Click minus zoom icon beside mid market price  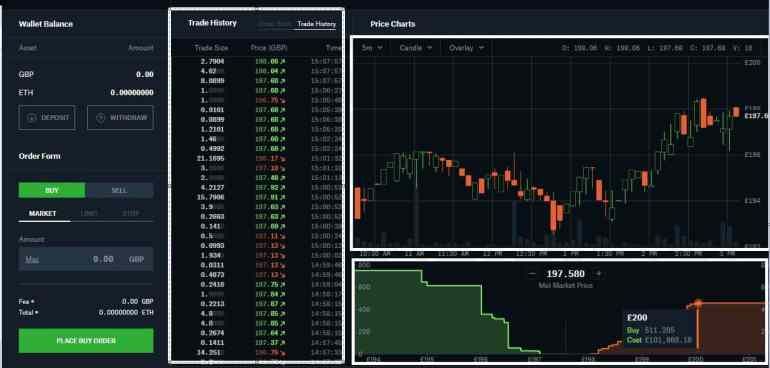[532, 274]
